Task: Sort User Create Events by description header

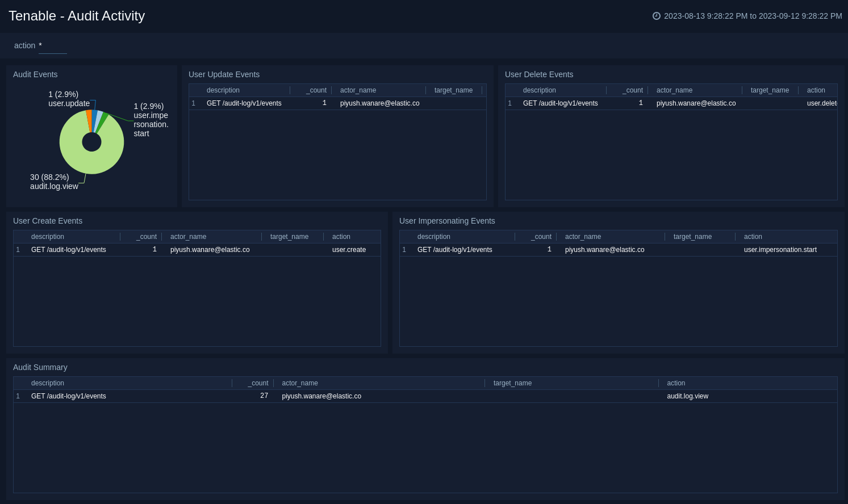Action: click(48, 237)
